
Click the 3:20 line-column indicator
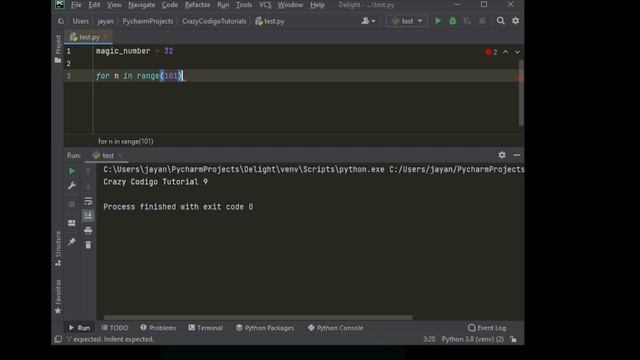(x=429, y=339)
